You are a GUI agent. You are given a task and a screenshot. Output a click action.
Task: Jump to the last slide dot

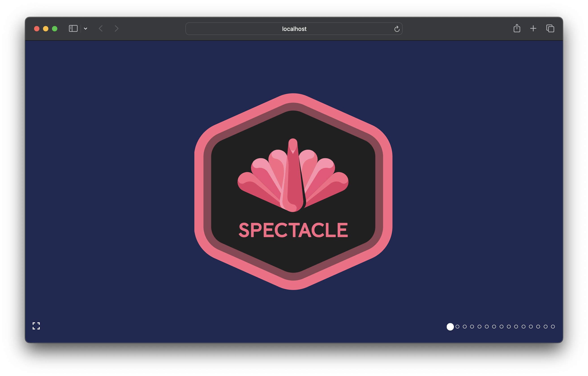tap(553, 327)
